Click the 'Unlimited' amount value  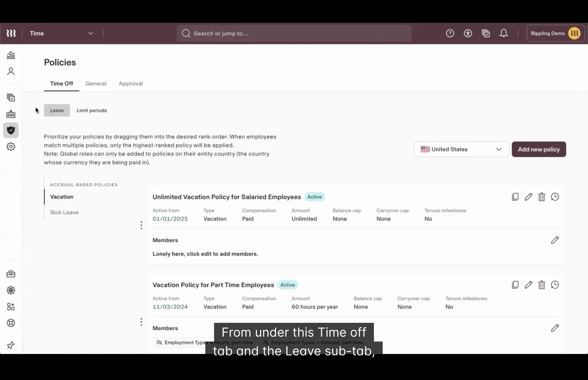click(304, 219)
